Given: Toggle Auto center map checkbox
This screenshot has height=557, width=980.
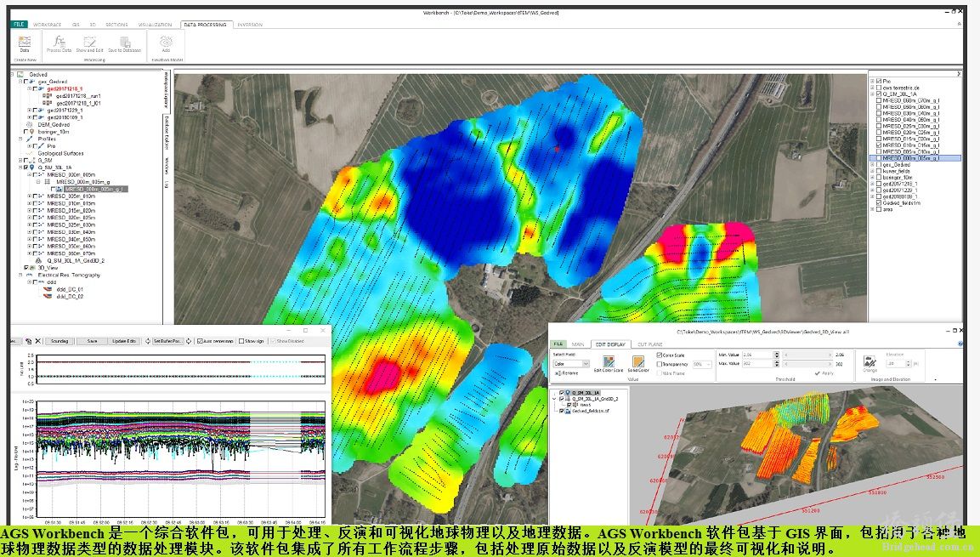Looking at the screenshot, I should pyautogui.click(x=200, y=341).
